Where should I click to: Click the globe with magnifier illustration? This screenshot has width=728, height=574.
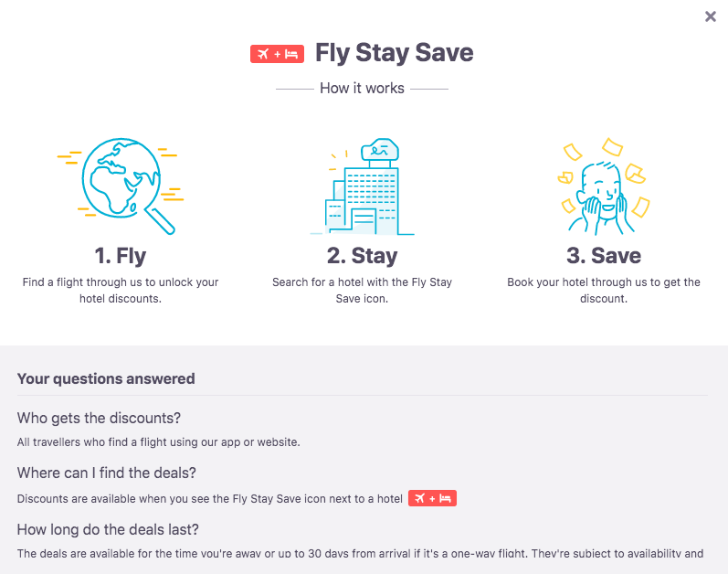coord(121,186)
